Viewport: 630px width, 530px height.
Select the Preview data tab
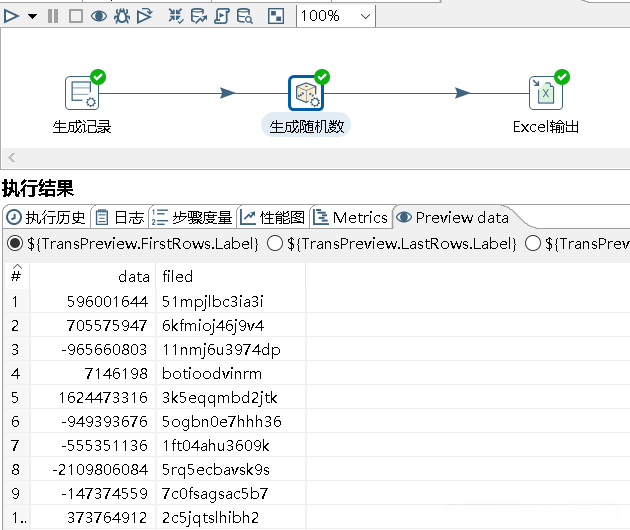453,217
